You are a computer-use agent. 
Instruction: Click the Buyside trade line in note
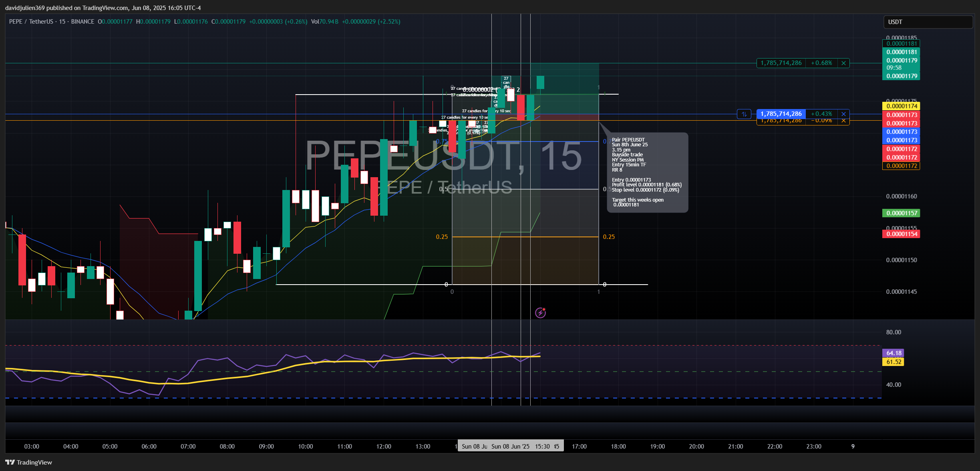click(x=627, y=155)
